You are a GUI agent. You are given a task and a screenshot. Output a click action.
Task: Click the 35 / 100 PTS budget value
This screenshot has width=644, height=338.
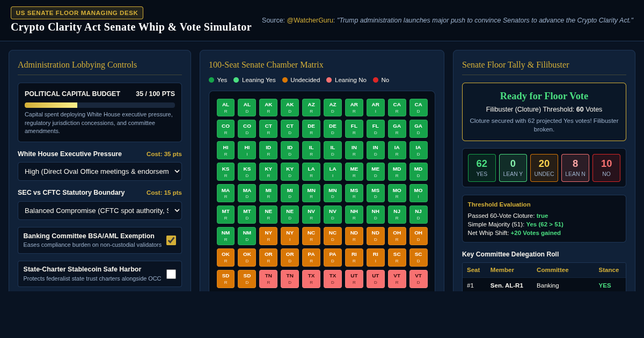coord(155,94)
